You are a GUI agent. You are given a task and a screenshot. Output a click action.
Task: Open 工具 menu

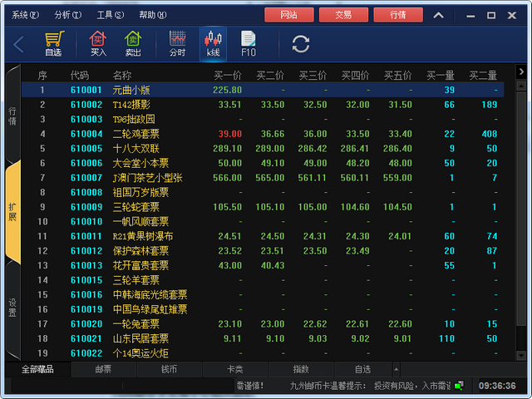tap(111, 15)
